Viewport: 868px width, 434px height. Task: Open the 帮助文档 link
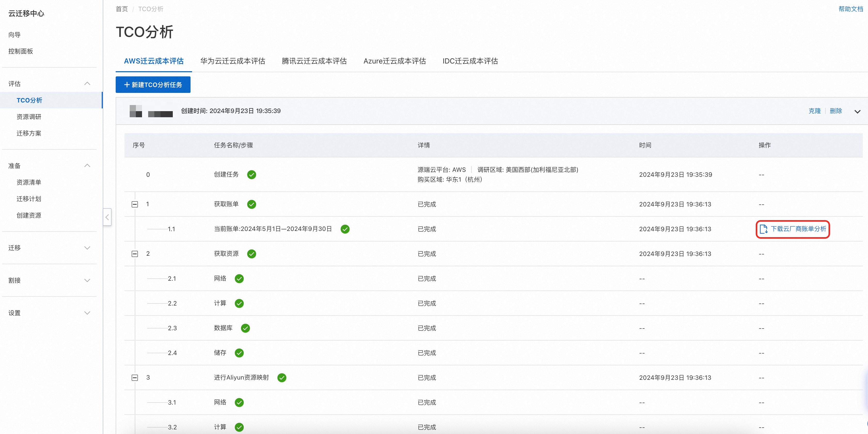click(x=851, y=9)
